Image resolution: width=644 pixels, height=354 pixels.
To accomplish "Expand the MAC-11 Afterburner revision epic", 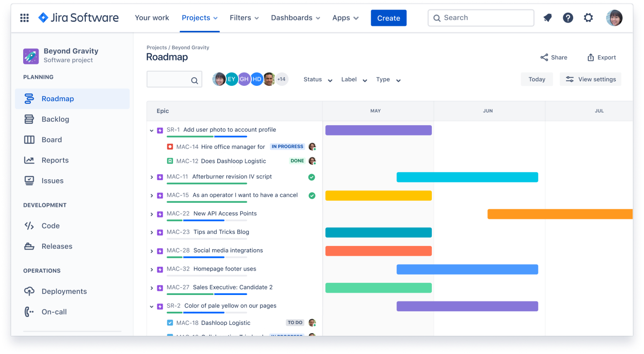I will [x=151, y=177].
